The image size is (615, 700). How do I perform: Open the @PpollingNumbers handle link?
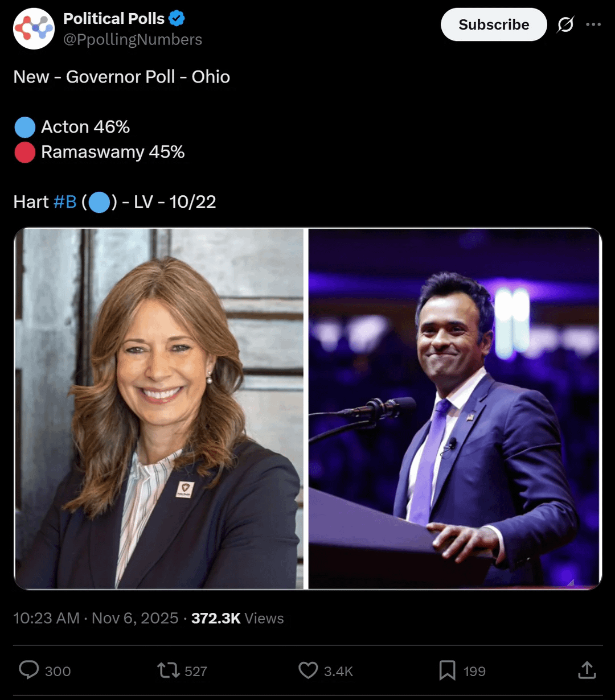coord(133,39)
